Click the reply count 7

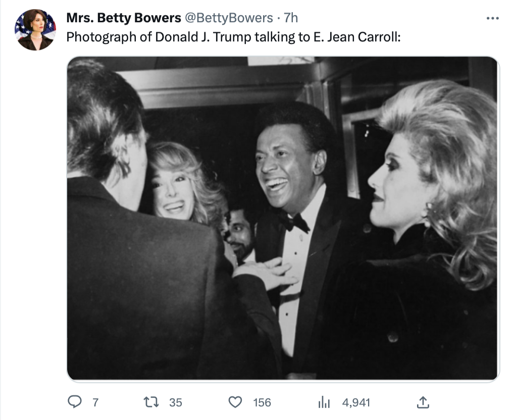94,402
